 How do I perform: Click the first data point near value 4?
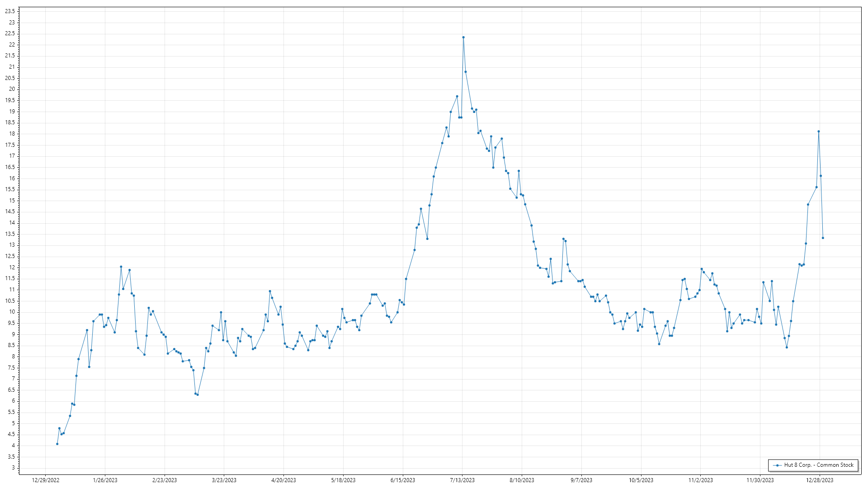[x=57, y=444]
